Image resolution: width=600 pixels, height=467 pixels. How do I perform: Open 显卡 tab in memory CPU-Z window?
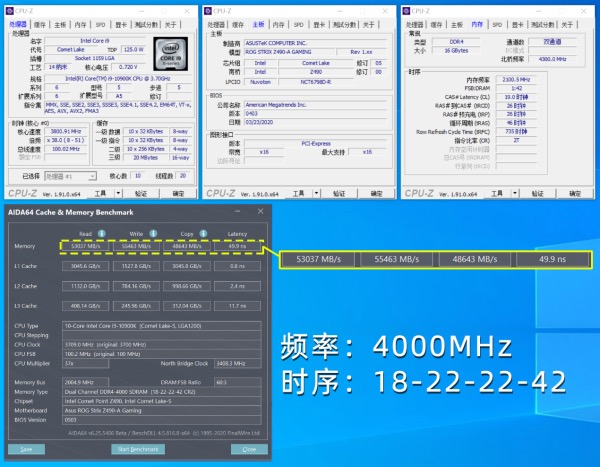click(x=517, y=25)
